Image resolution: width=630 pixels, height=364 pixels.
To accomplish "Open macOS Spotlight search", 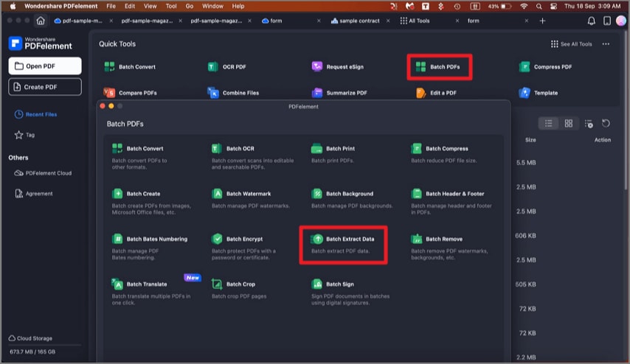I will (539, 6).
